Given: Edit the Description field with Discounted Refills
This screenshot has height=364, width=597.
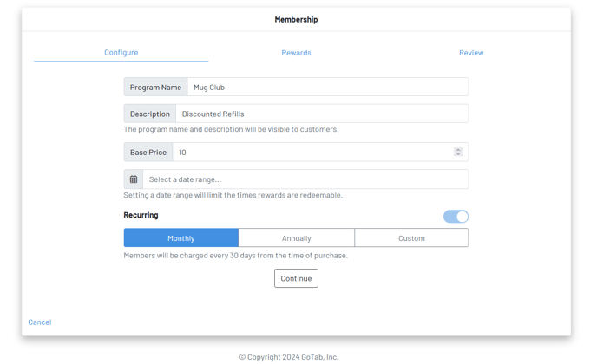Looking at the screenshot, I should pos(321,114).
